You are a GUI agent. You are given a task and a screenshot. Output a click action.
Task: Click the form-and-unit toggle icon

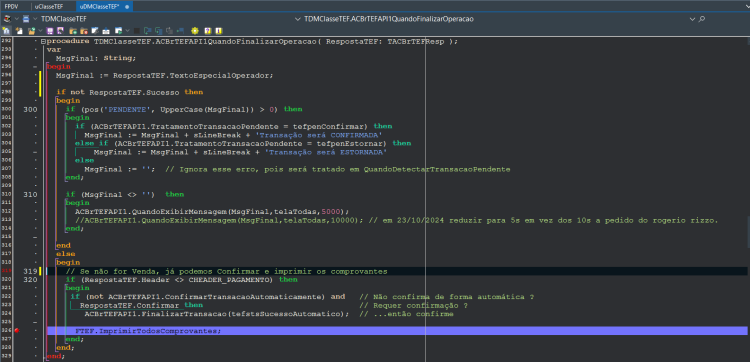pyautogui.click(x=95, y=31)
